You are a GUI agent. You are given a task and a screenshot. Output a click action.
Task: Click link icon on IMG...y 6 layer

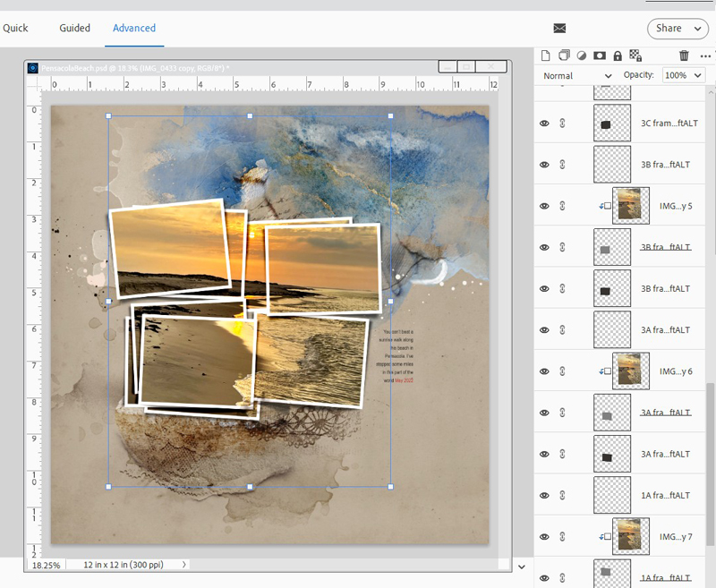(x=562, y=371)
